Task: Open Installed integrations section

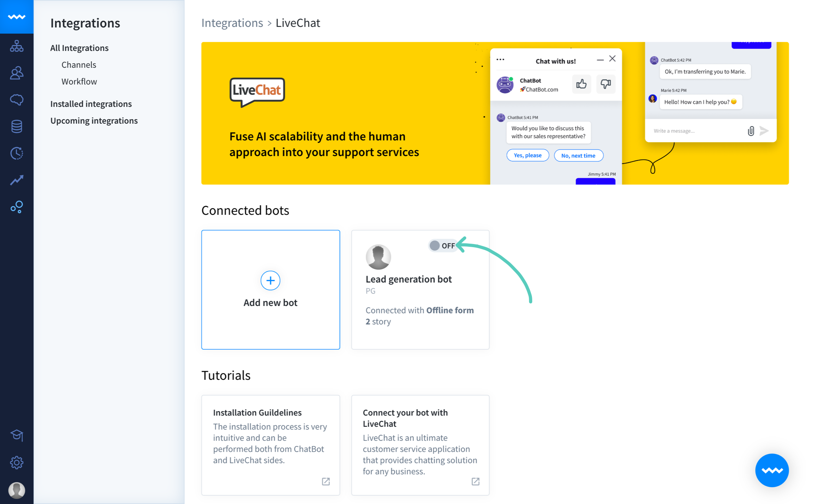Action: pos(91,103)
